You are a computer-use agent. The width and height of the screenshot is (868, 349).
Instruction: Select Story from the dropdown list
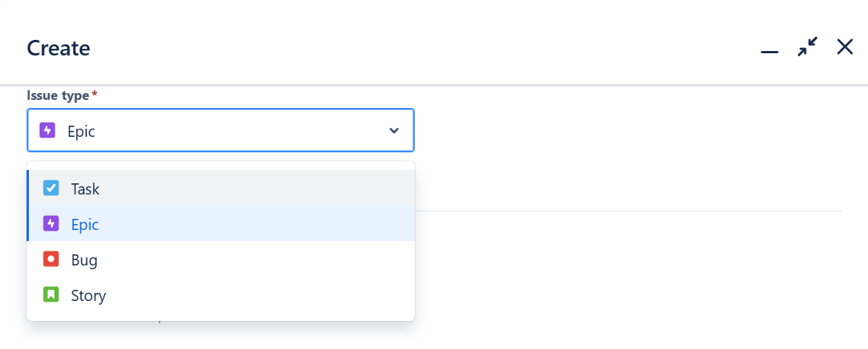point(221,295)
